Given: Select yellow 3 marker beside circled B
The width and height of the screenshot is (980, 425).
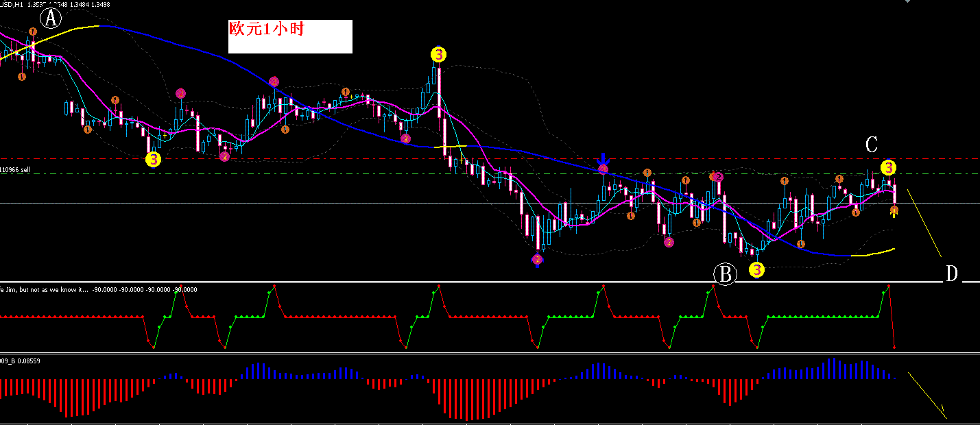Looking at the screenshot, I should (756, 270).
